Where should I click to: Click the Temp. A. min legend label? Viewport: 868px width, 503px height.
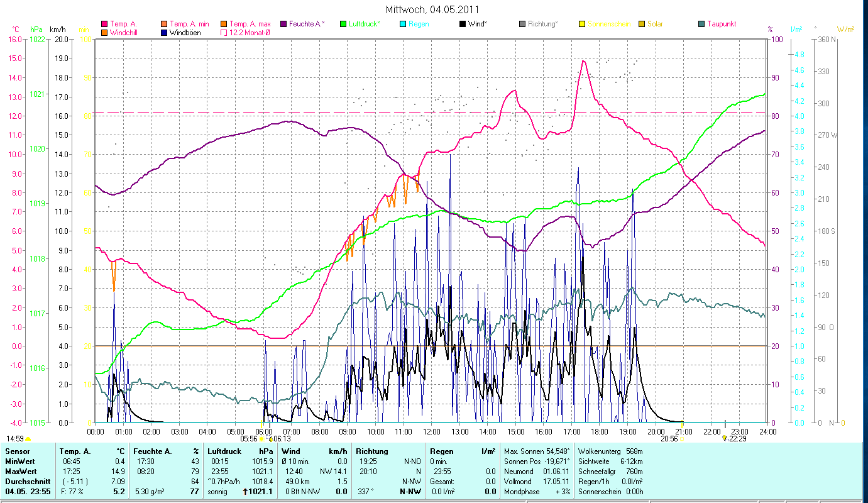(x=190, y=24)
